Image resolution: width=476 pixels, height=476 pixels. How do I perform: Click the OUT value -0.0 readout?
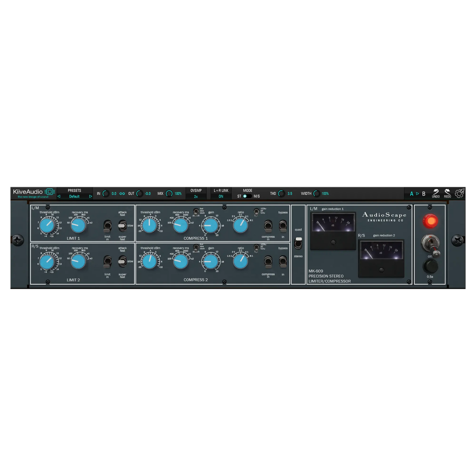[148, 194]
